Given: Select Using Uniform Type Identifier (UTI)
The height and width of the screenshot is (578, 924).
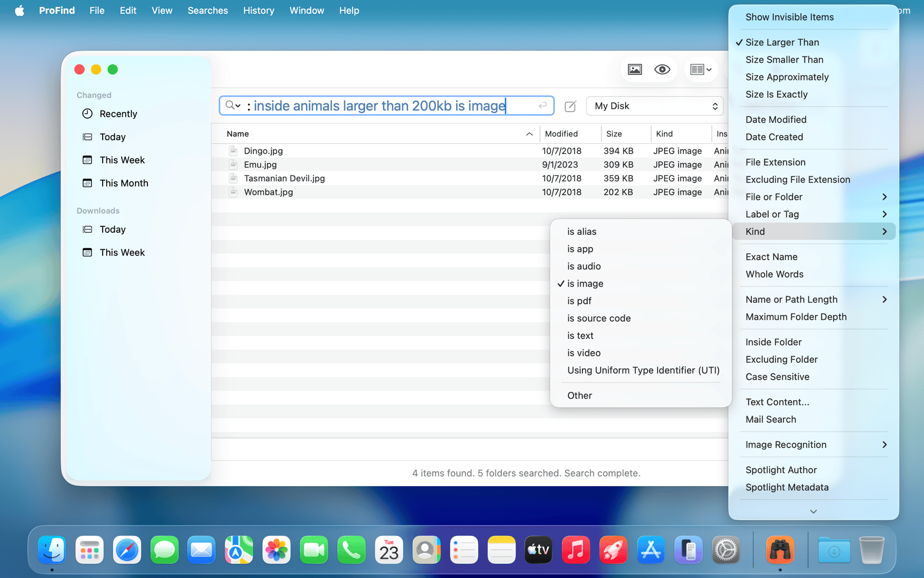Looking at the screenshot, I should point(641,370).
